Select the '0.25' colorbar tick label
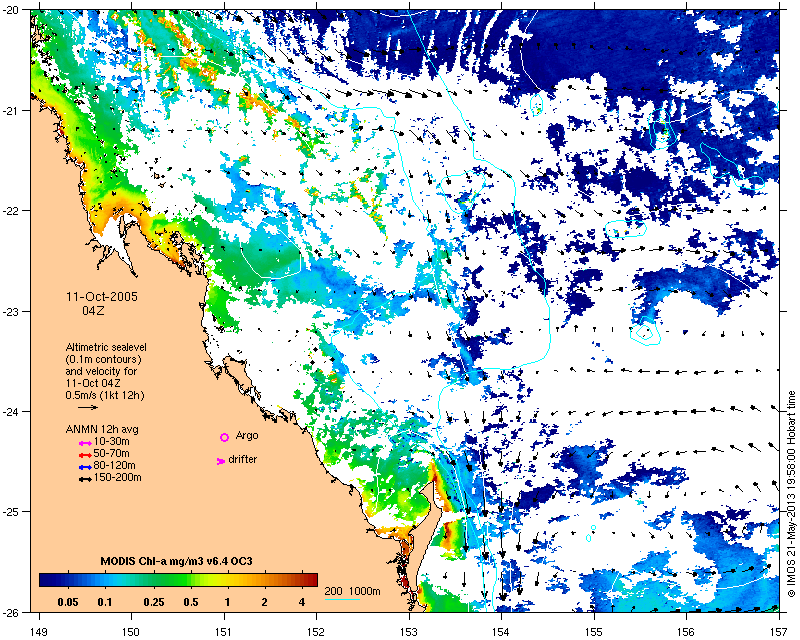 coord(154,602)
